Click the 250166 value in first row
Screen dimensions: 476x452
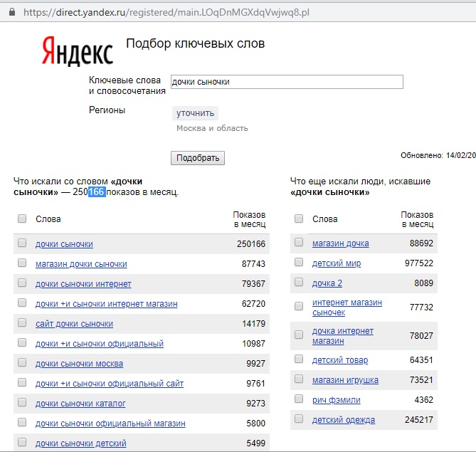pos(251,244)
